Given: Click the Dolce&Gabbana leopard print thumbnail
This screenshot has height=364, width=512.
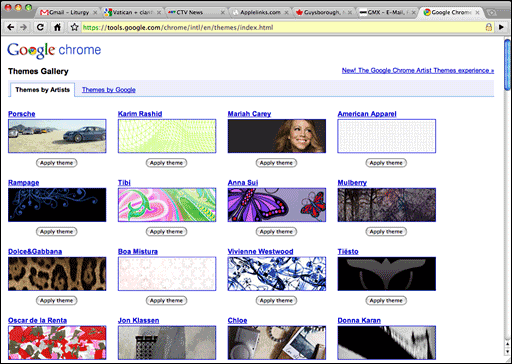Looking at the screenshot, I should pyautogui.click(x=57, y=274).
